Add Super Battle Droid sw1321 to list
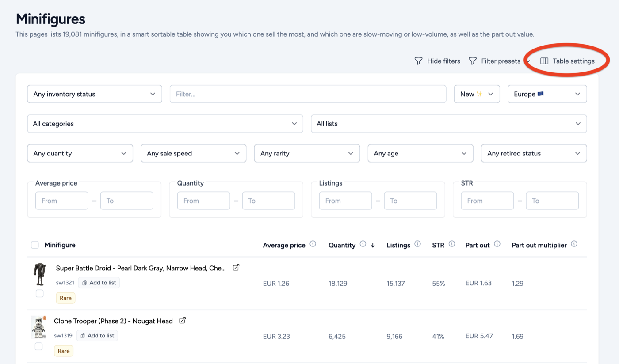Image resolution: width=619 pixels, height=364 pixels. pos(99,283)
